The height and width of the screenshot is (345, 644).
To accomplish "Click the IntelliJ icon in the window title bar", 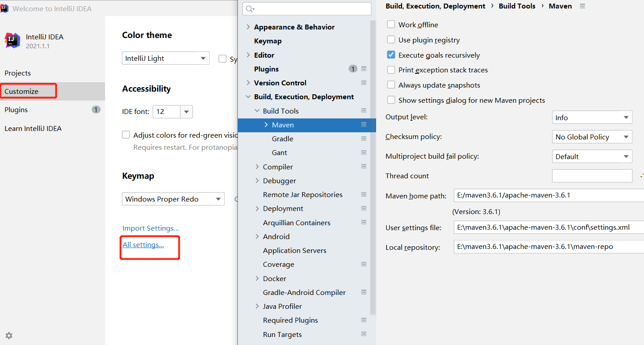I will [4, 8].
